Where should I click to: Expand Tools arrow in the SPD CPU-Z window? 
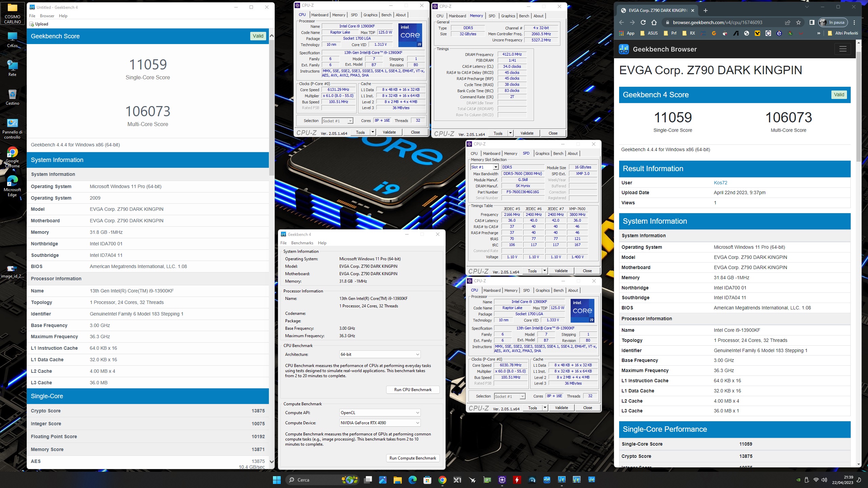coord(545,271)
